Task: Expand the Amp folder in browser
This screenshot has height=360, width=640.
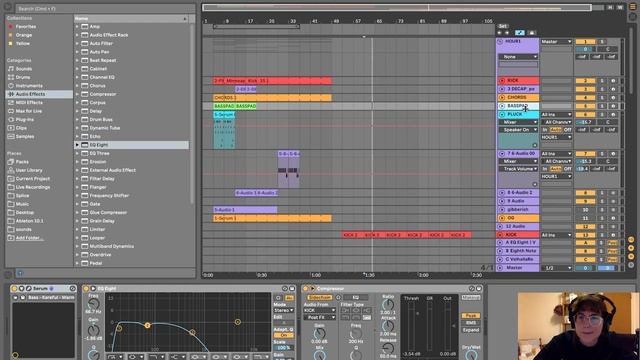Action: [x=77, y=27]
